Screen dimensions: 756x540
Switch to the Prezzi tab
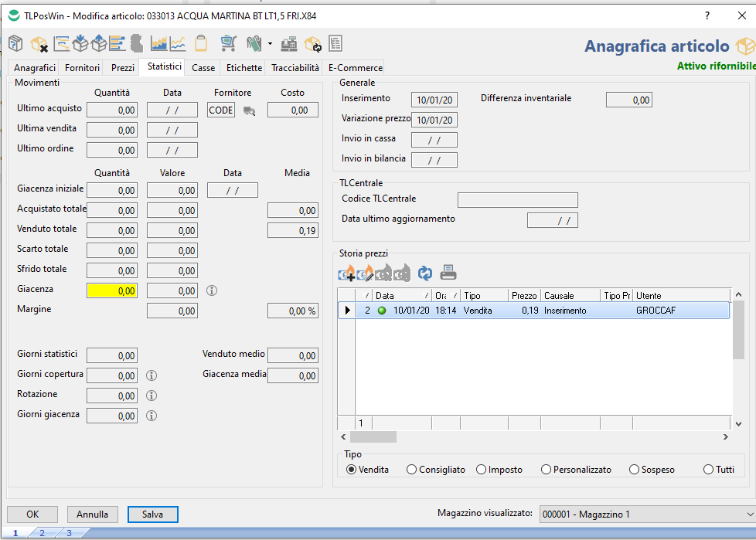click(123, 68)
